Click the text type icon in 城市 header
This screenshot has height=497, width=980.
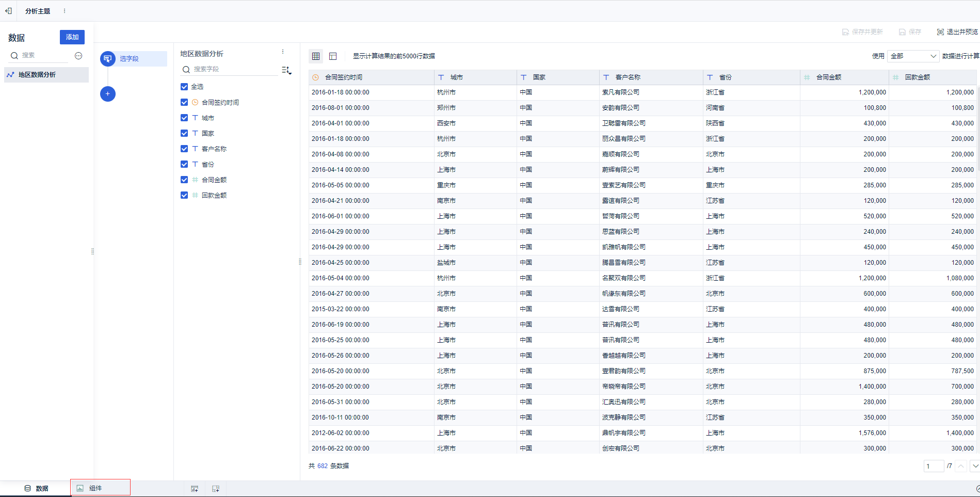(441, 77)
